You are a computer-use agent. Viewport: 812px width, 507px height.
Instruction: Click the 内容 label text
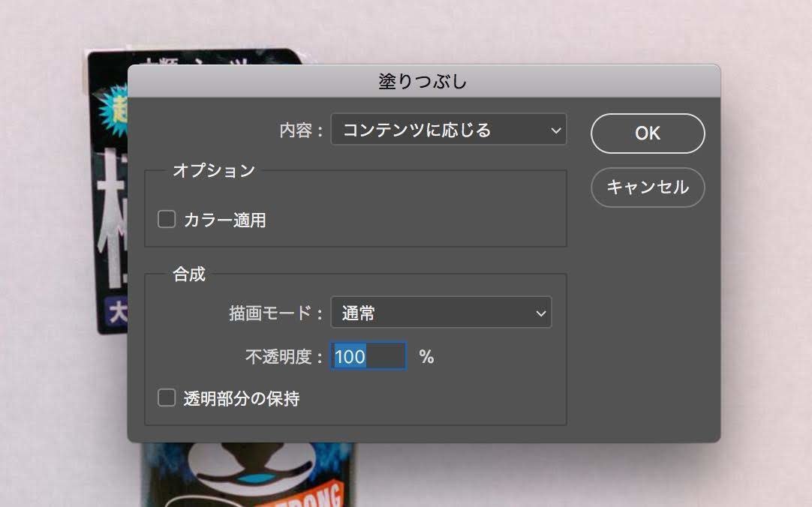click(x=301, y=130)
